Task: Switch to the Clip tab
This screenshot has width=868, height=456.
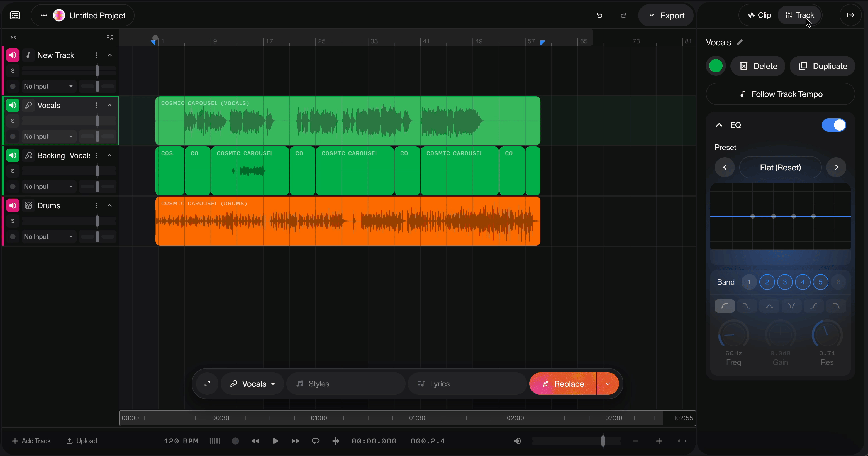Action: [759, 15]
